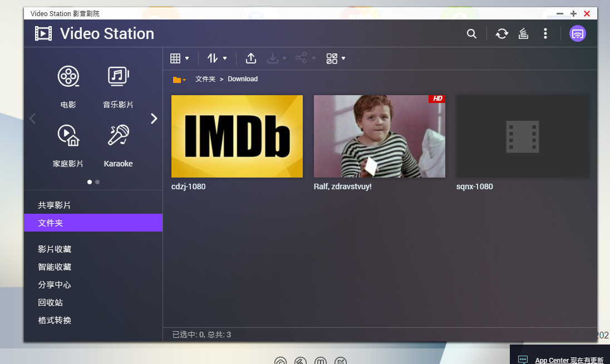Select 文件夹 in the sidebar
Image resolution: width=610 pixels, height=364 pixels.
pos(93,223)
